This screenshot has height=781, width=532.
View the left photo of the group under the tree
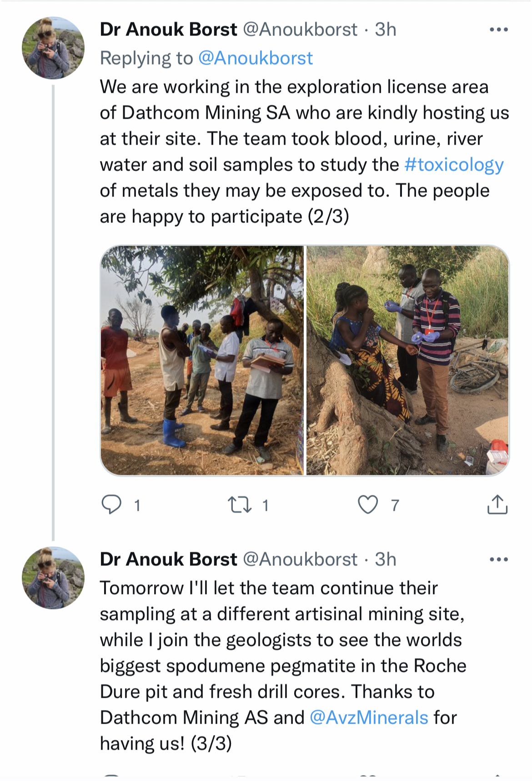pyautogui.click(x=202, y=360)
